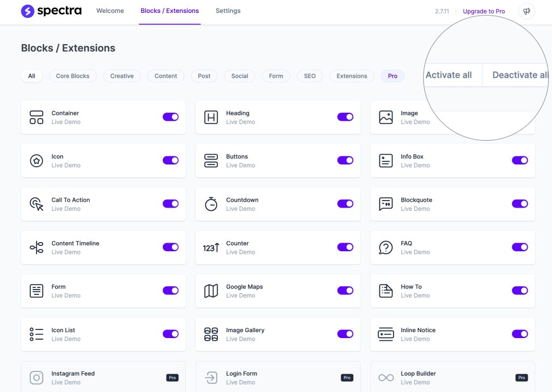Switch off the Inline Notice toggle
The height and width of the screenshot is (392, 552).
520,334
